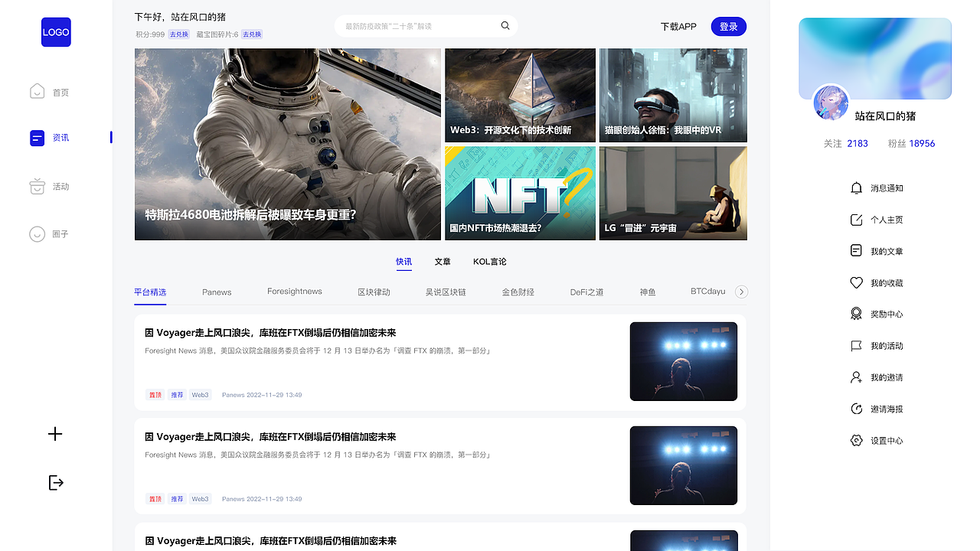Image resolution: width=980 pixels, height=551 pixels.
Task: Open the 圈子 circle icon
Action: pyautogui.click(x=37, y=234)
